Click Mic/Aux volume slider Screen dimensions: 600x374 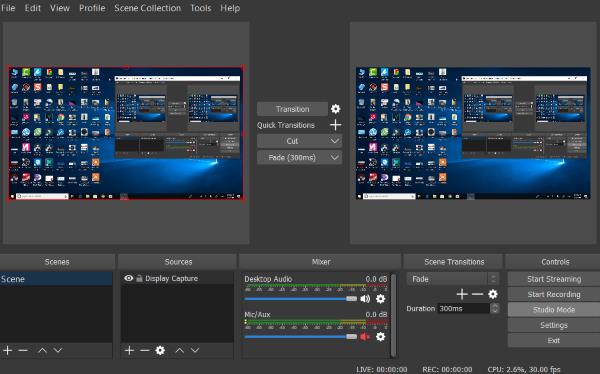(x=300, y=336)
